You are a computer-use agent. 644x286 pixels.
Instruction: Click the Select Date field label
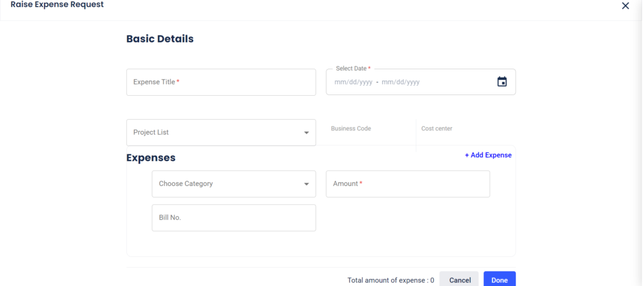[353, 69]
